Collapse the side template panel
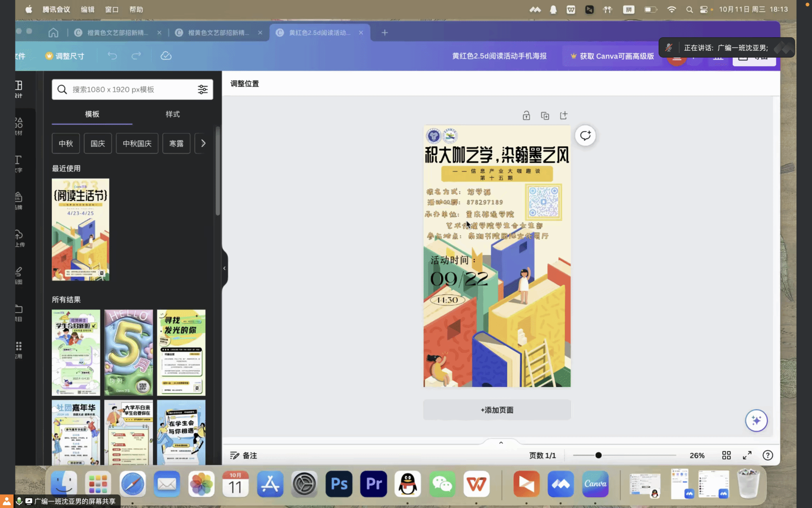This screenshot has height=508, width=812. pos(224,268)
